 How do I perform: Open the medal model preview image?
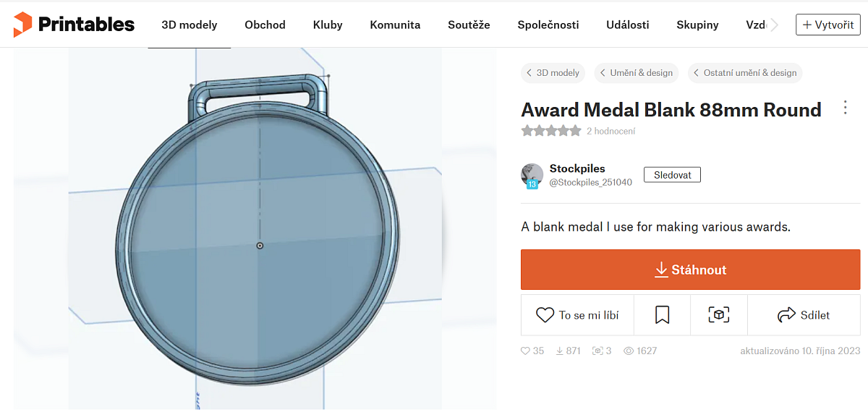pyautogui.click(x=257, y=231)
